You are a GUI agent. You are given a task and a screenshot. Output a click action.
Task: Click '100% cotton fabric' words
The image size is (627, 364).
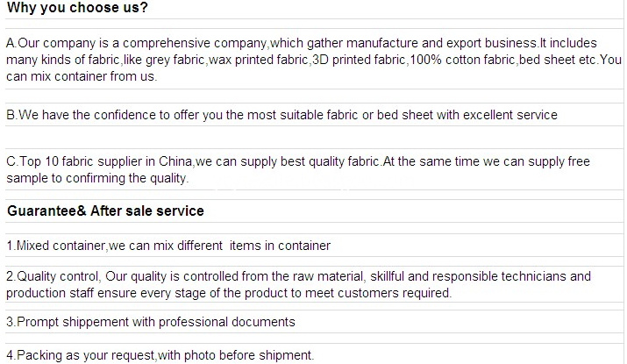tap(462, 60)
